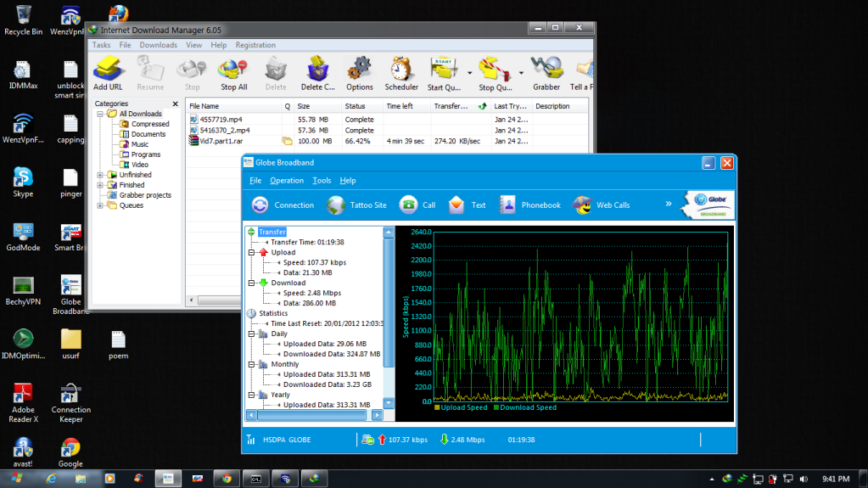Select Grabber projects in IDM tree

145,195
